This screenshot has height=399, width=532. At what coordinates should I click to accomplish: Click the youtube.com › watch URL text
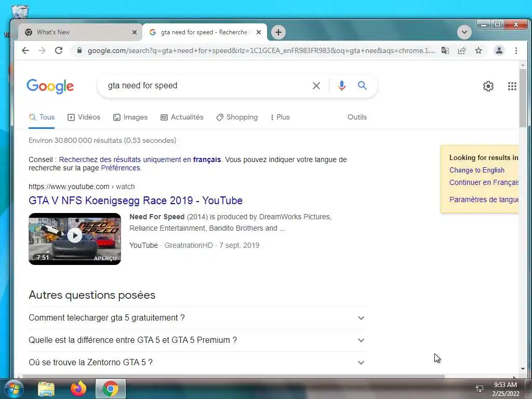82,187
